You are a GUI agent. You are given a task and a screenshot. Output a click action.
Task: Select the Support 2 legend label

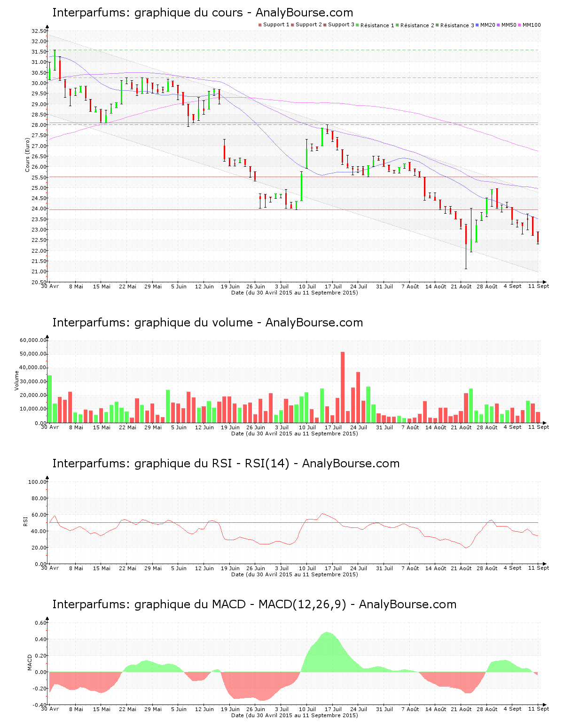click(x=309, y=25)
